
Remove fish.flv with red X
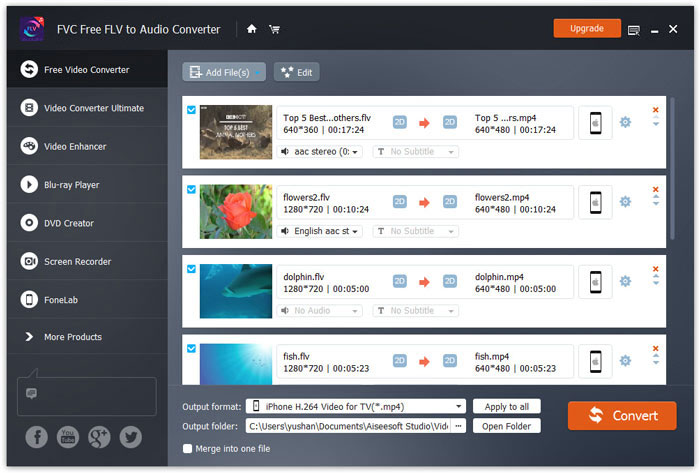pyautogui.click(x=655, y=348)
